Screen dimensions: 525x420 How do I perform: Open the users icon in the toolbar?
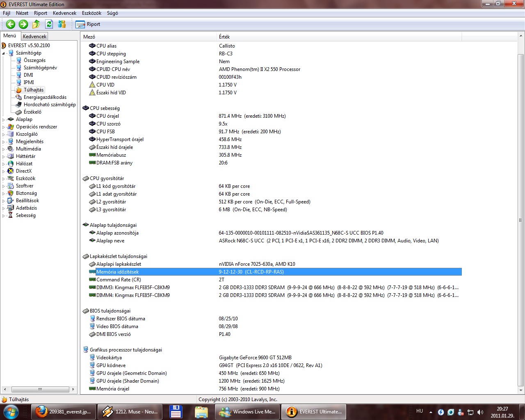62,24
